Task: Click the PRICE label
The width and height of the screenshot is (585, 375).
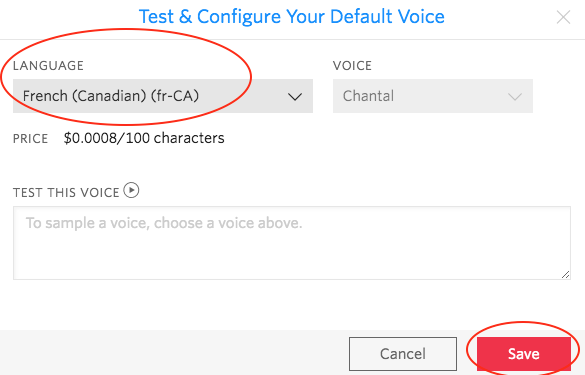Action: [31, 139]
